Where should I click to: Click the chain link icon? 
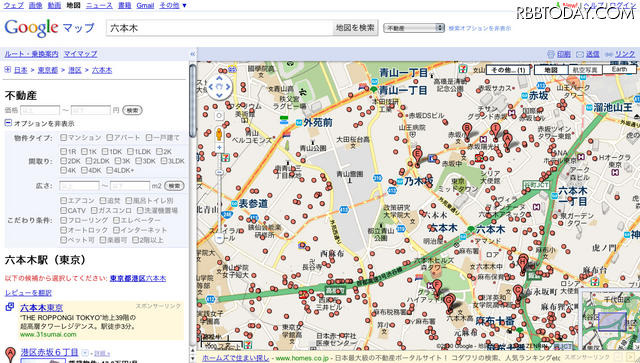tap(609, 54)
